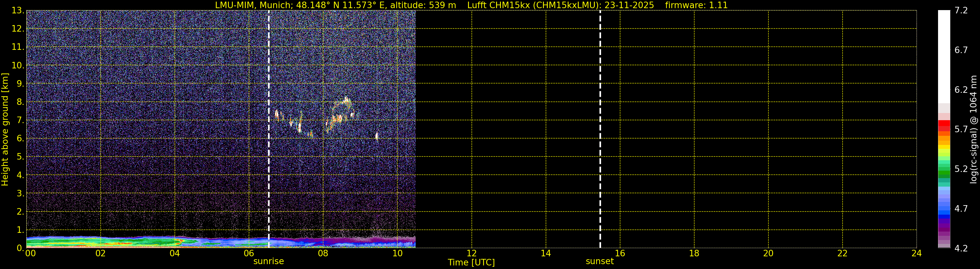Click the white dashed sunset marker line
The width and height of the screenshot is (980, 269).
[x=600, y=129]
